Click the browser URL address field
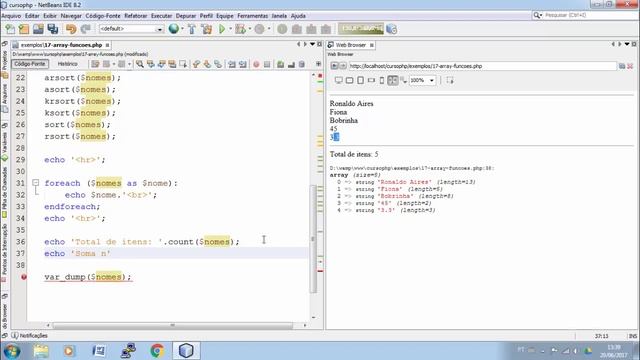This screenshot has width=640, height=360. tap(482, 66)
